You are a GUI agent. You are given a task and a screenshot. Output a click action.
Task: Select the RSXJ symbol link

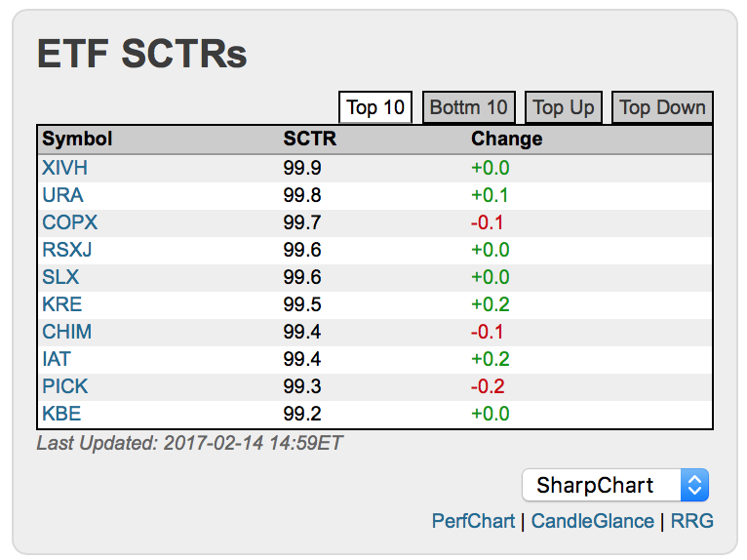click(x=67, y=250)
